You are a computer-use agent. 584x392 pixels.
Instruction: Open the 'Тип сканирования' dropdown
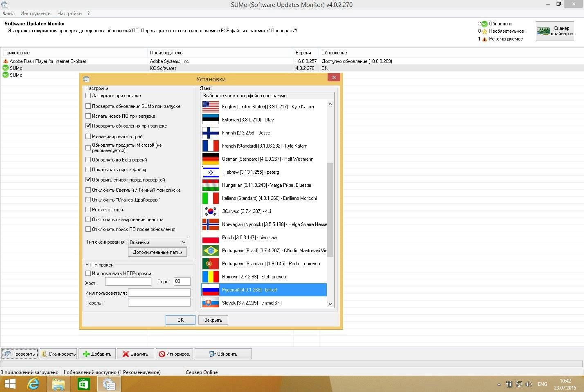[157, 242]
